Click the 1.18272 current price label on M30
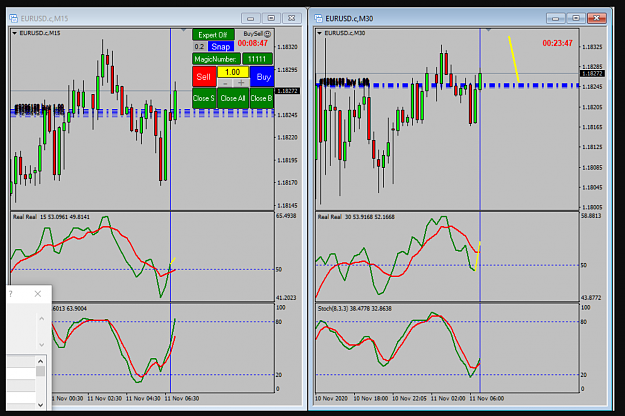Viewport: 625px width, 416px height. click(592, 74)
